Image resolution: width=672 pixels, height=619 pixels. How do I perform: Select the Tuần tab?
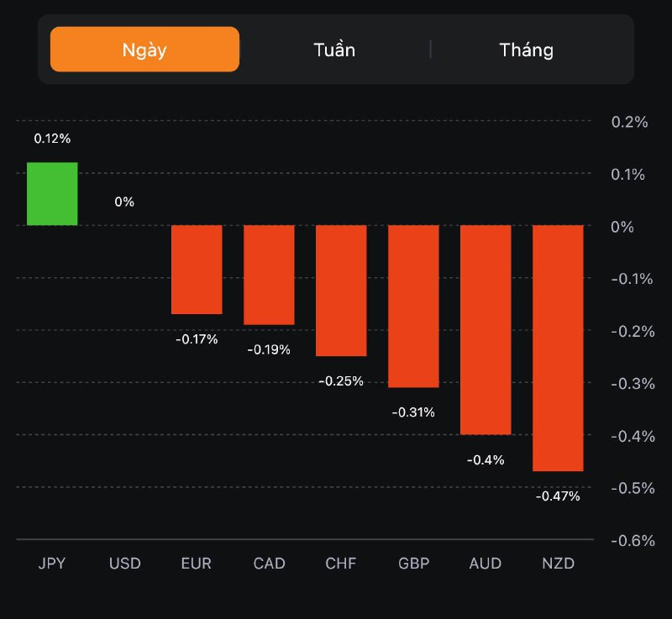coord(334,50)
